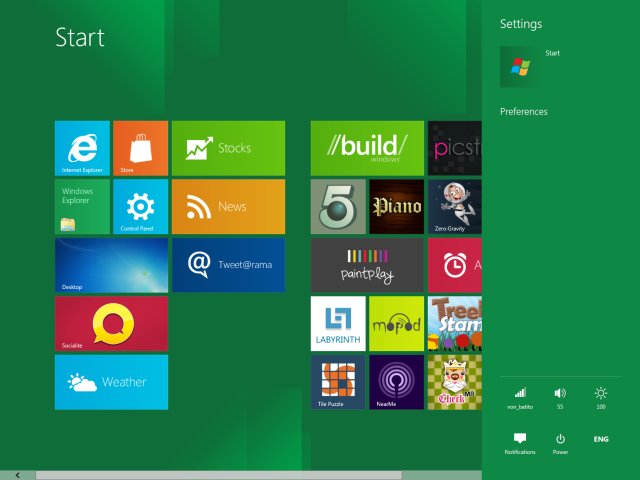Screen dimensions: 640x480
Task: Open the number 5 game tile
Action: click(338, 207)
